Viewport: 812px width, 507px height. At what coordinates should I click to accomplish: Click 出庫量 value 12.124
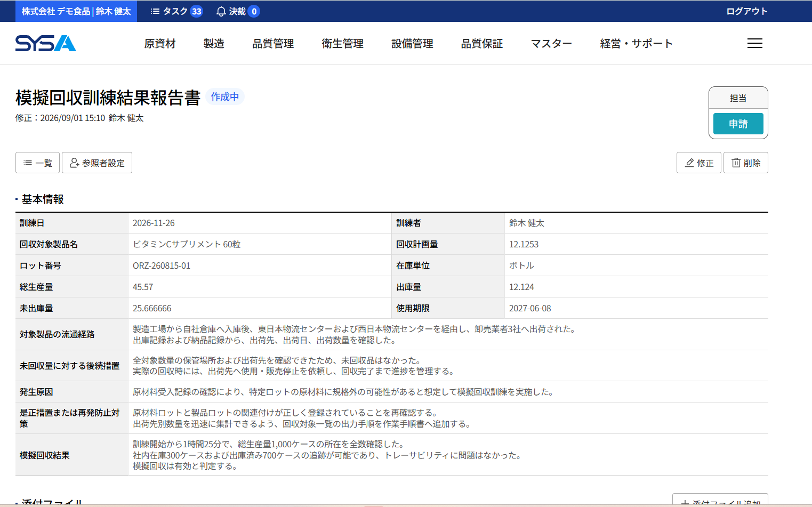[x=521, y=287]
